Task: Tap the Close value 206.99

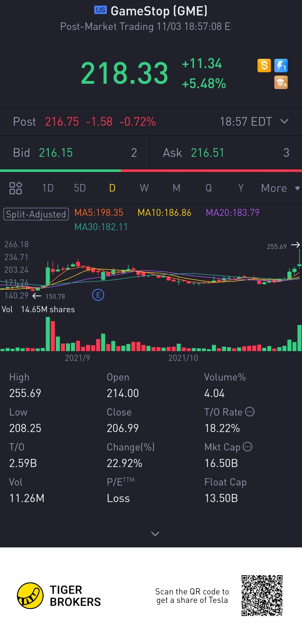Action: tap(123, 428)
